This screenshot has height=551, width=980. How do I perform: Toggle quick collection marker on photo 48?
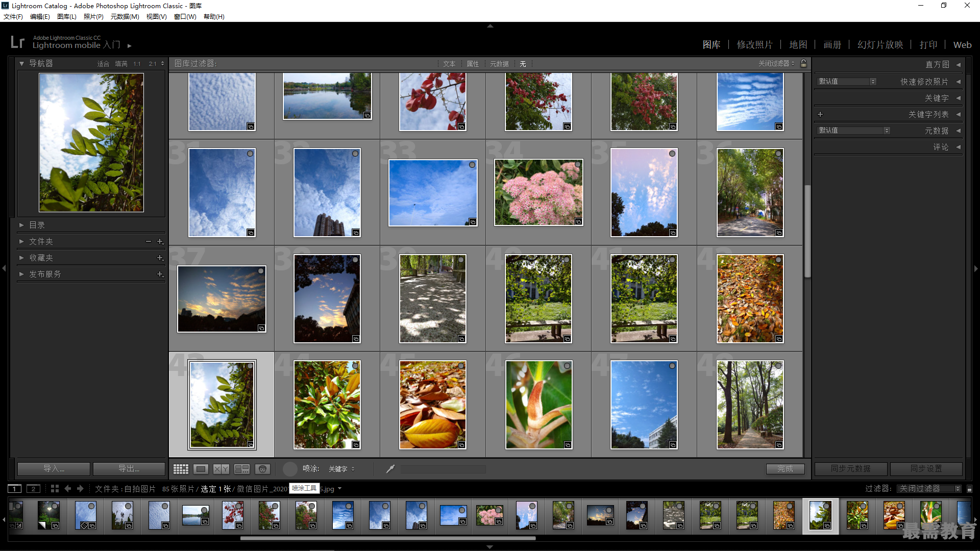pyautogui.click(x=778, y=366)
